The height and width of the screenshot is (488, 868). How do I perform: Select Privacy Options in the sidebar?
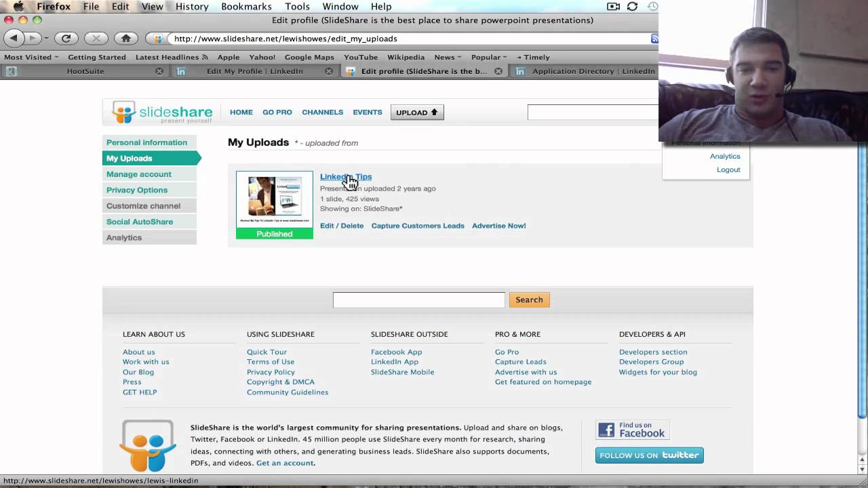(x=149, y=190)
